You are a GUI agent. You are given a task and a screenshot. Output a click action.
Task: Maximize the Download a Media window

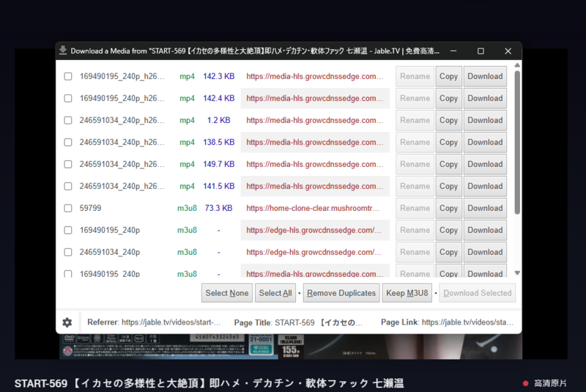click(x=481, y=51)
